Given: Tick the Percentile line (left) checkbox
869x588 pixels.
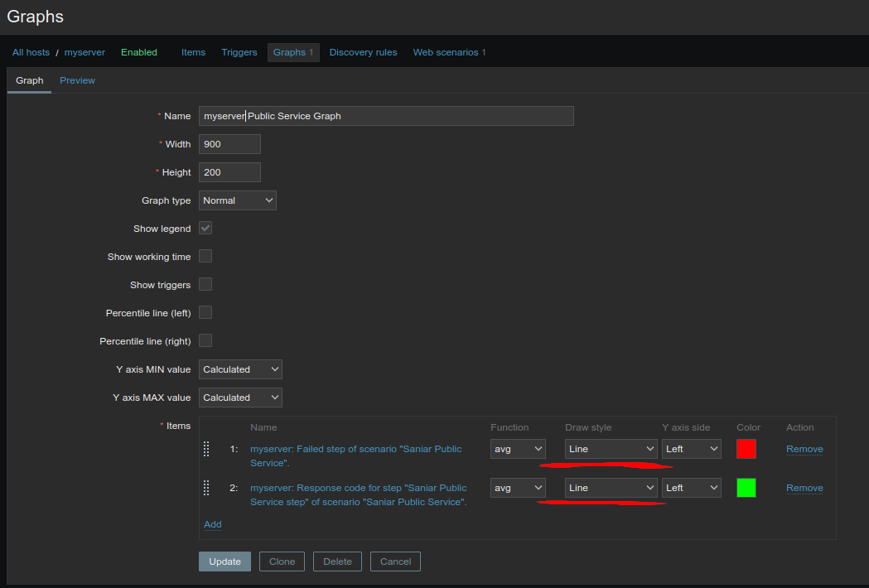Looking at the screenshot, I should (205, 313).
